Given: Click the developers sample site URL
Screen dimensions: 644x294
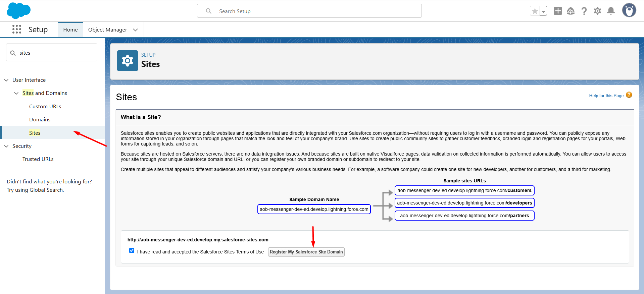Looking at the screenshot, I should (464, 203).
